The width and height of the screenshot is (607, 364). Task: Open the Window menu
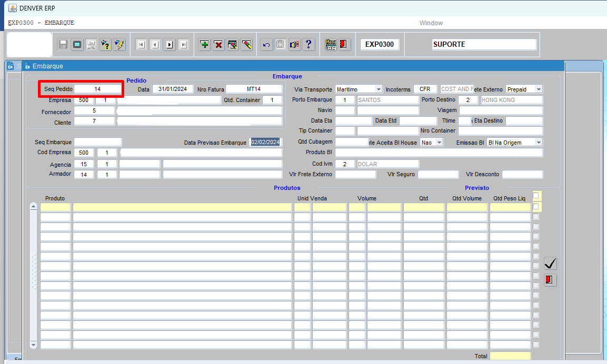pos(431,23)
